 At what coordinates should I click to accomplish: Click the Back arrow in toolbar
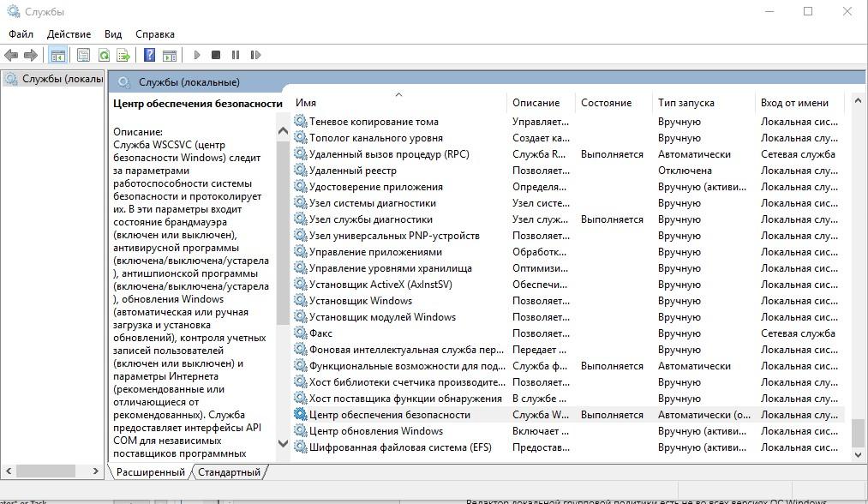pos(11,55)
